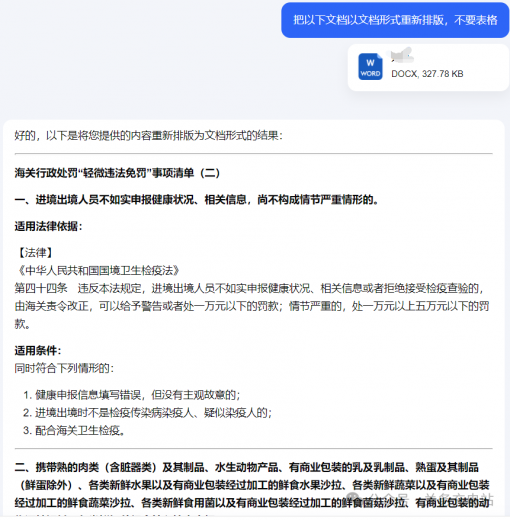
Task: Select list item 2 进境出境时不是检疫传染病染疫人
Action: pyautogui.click(x=147, y=413)
